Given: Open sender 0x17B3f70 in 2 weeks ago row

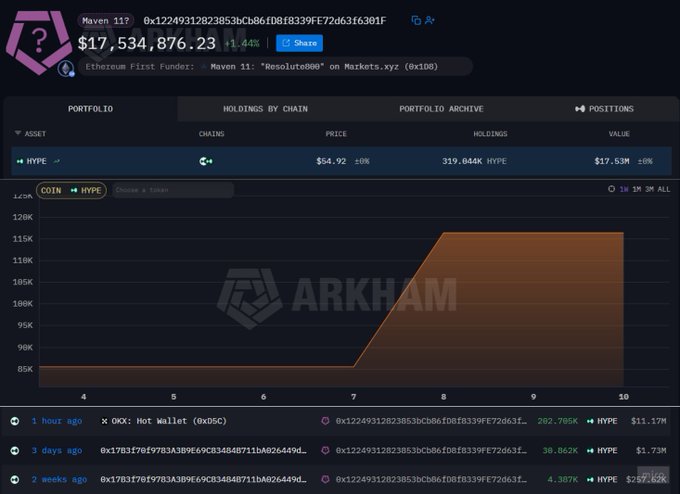Looking at the screenshot, I should (x=203, y=480).
